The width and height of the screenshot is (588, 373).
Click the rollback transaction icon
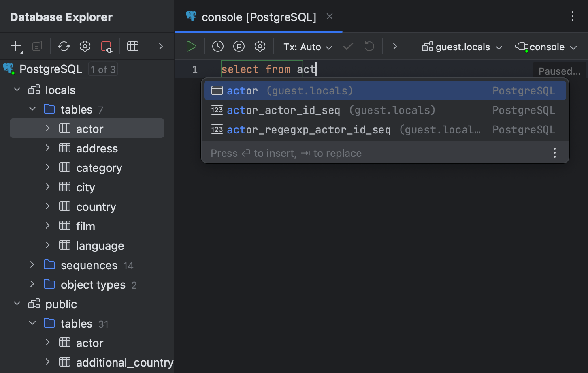369,46
